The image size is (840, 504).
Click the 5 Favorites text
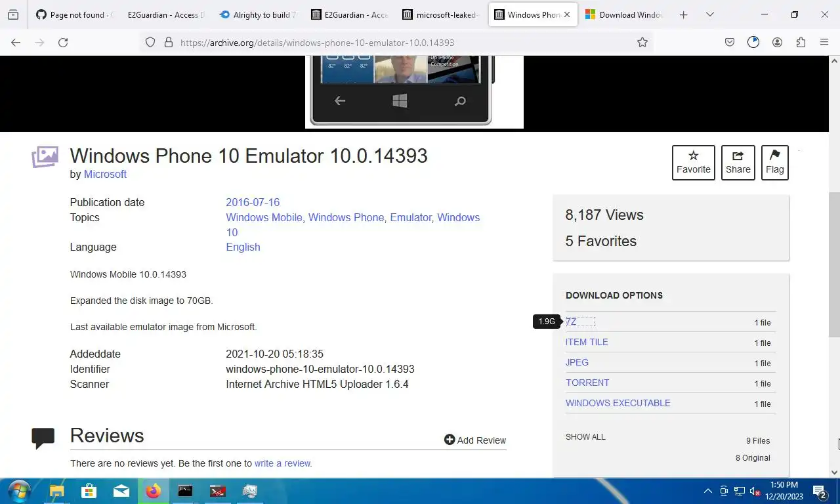[601, 241]
